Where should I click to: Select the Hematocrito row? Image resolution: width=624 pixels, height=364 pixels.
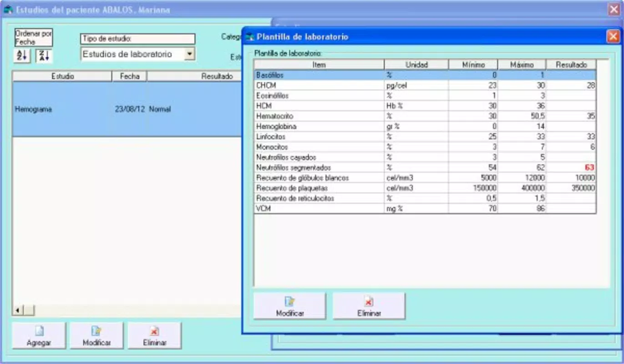pos(425,116)
